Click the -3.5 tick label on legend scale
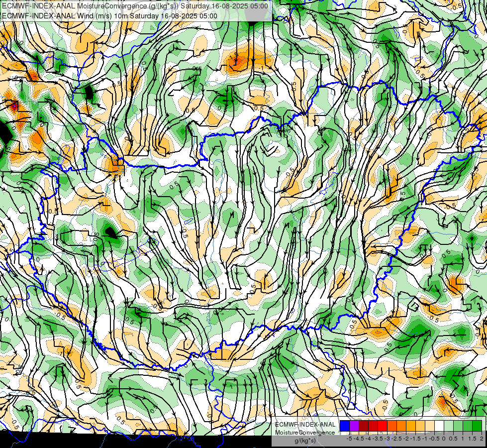This screenshot has width=487, height=448. tap(378, 439)
